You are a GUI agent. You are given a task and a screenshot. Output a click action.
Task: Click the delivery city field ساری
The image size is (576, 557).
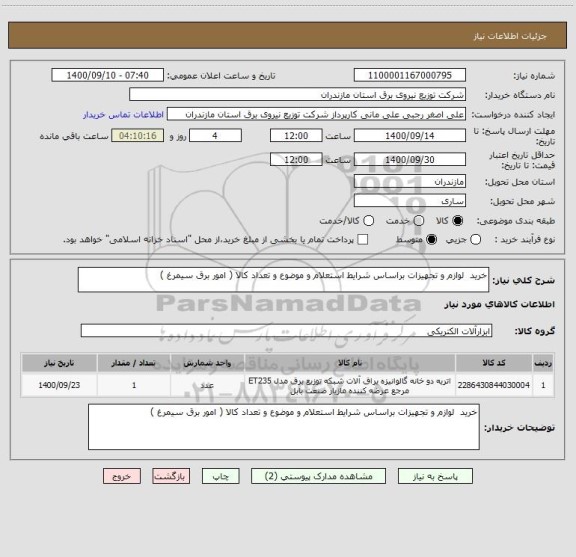(x=410, y=201)
